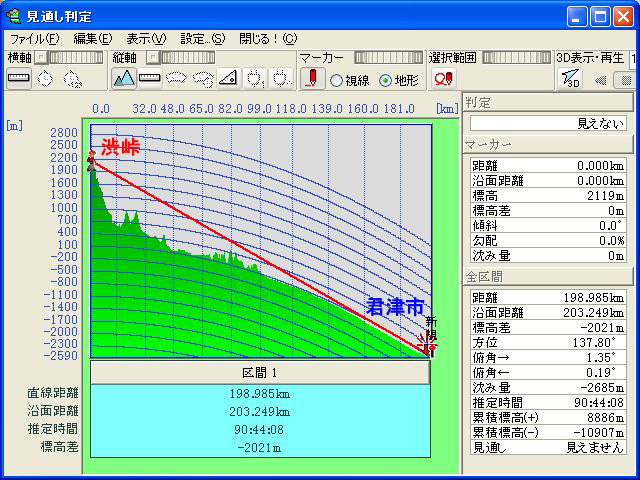
Task: Toggle the red marker pin tool
Action: click(x=312, y=78)
